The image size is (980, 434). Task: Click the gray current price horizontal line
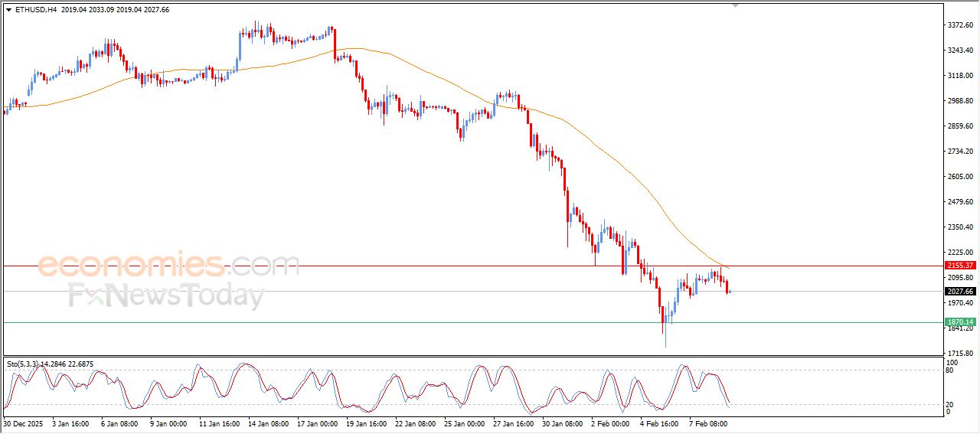pos(459,291)
